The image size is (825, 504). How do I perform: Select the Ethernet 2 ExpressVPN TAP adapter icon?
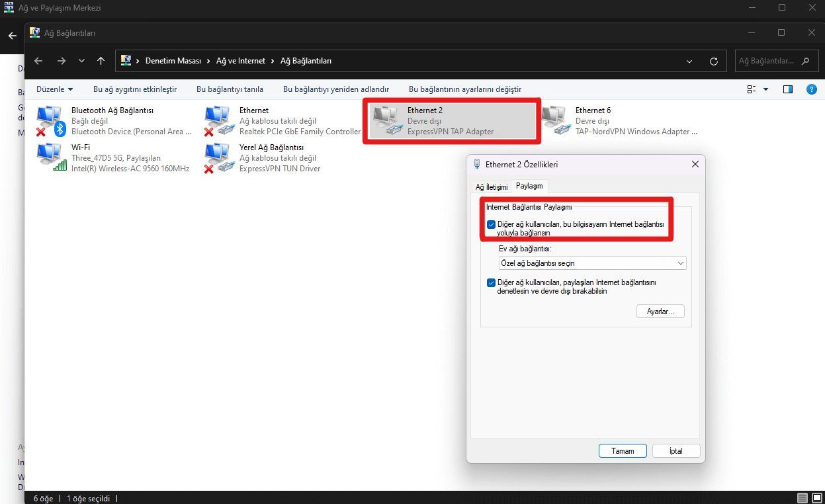pos(388,121)
